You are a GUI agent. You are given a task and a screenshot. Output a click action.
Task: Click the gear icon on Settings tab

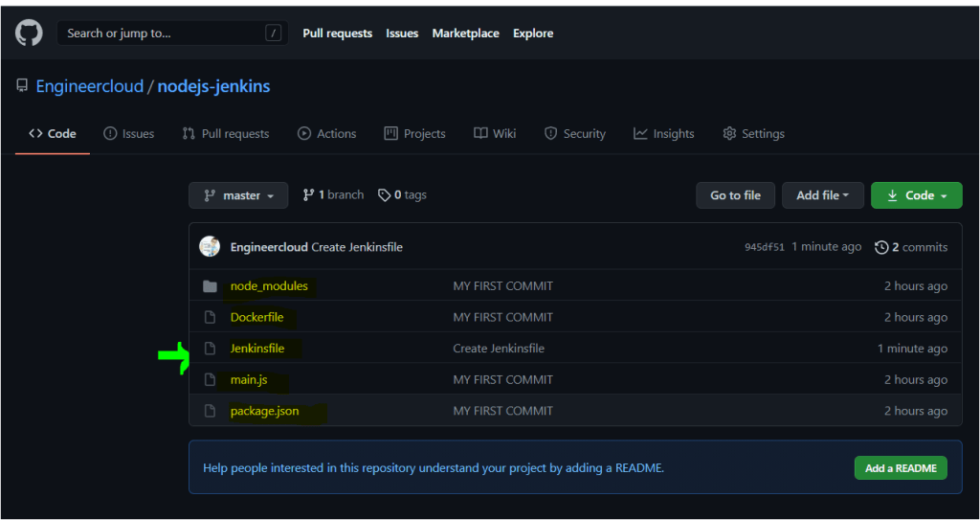(729, 133)
